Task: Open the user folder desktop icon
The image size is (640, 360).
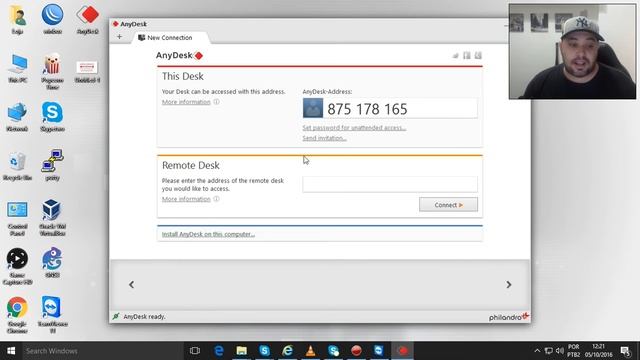Action: pyautogui.click(x=17, y=19)
